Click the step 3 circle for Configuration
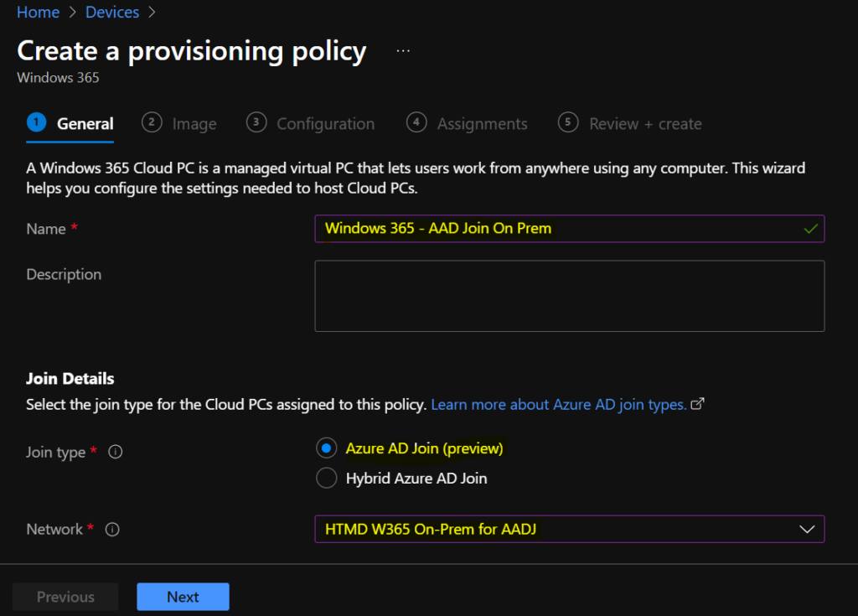The width and height of the screenshot is (858, 616). (256, 122)
